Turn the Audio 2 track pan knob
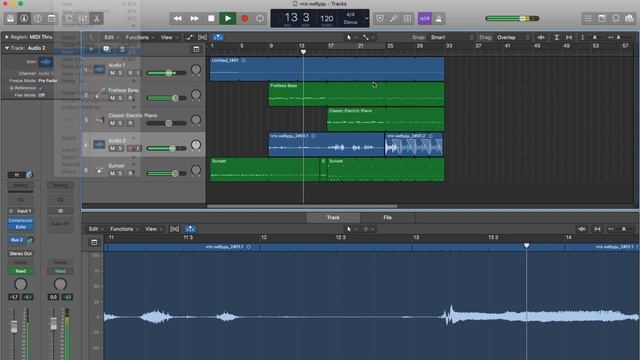 point(196,145)
